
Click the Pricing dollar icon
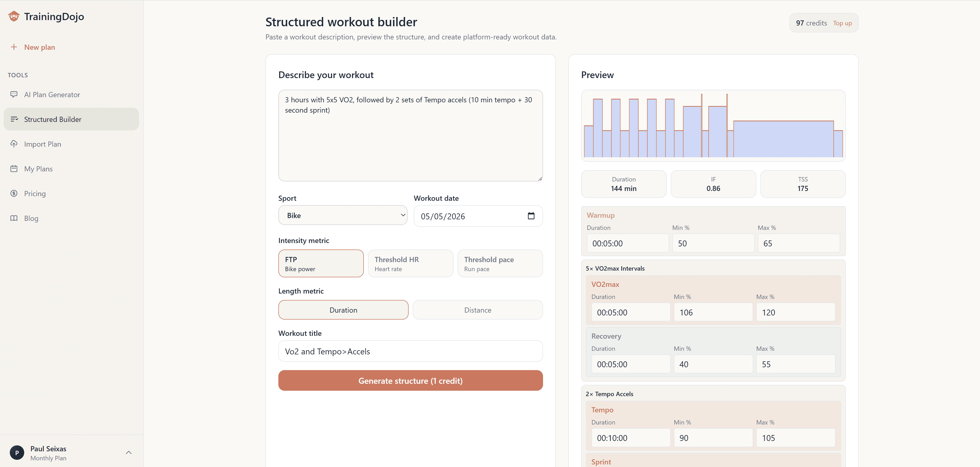[x=14, y=193]
